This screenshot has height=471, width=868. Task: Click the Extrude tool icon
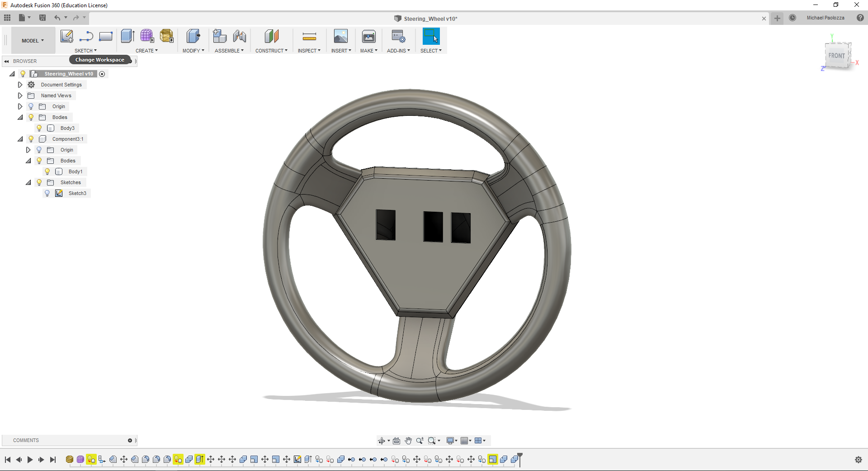click(128, 36)
